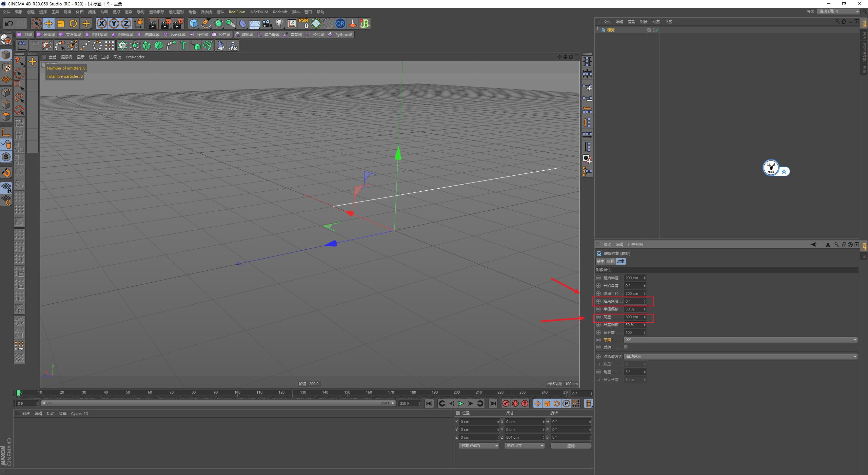868x475 pixels.
Task: Open the RealFlow menu
Action: (237, 12)
